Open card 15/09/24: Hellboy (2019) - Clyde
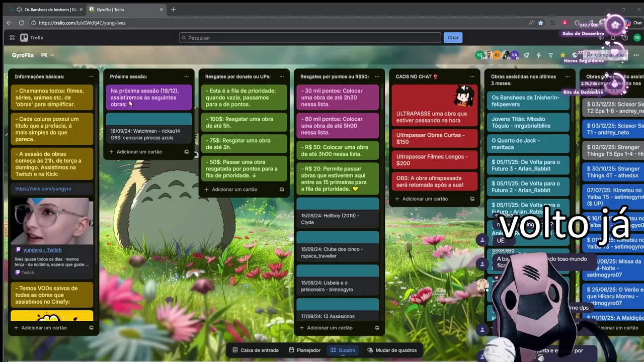 (338, 212)
